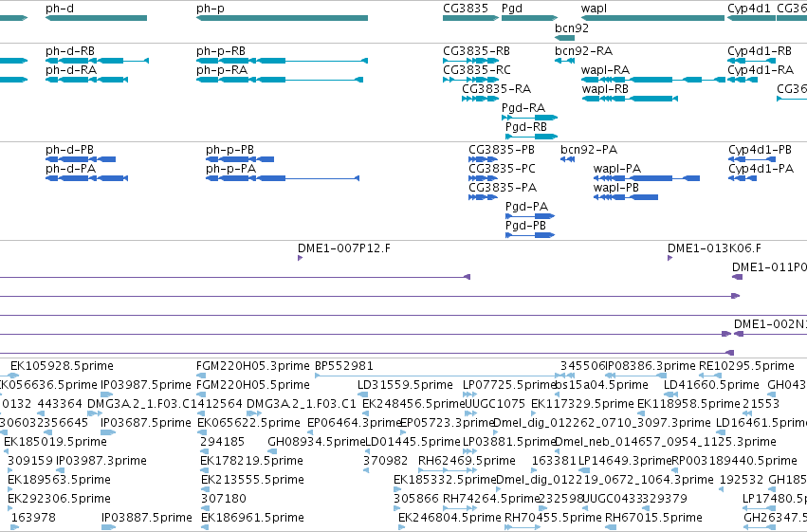This screenshot has width=807, height=532.
Task: Click the Cyp4d1-RB transcript
Action: coord(760,51)
